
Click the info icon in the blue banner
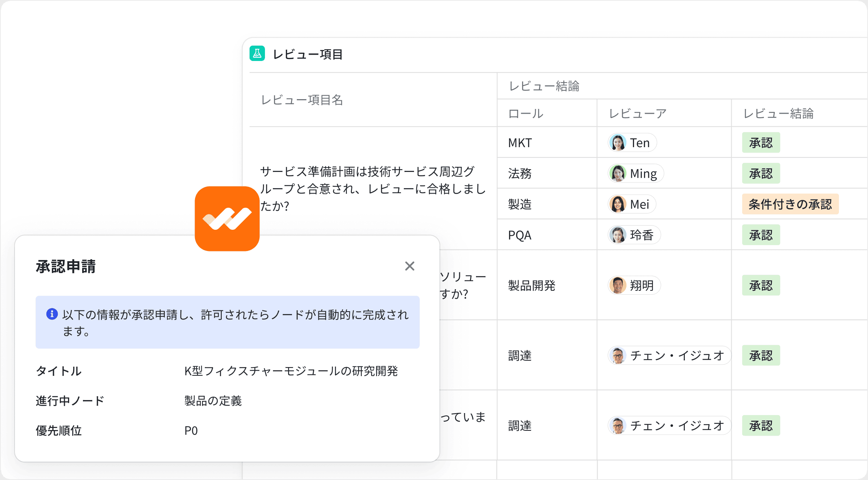tap(52, 314)
